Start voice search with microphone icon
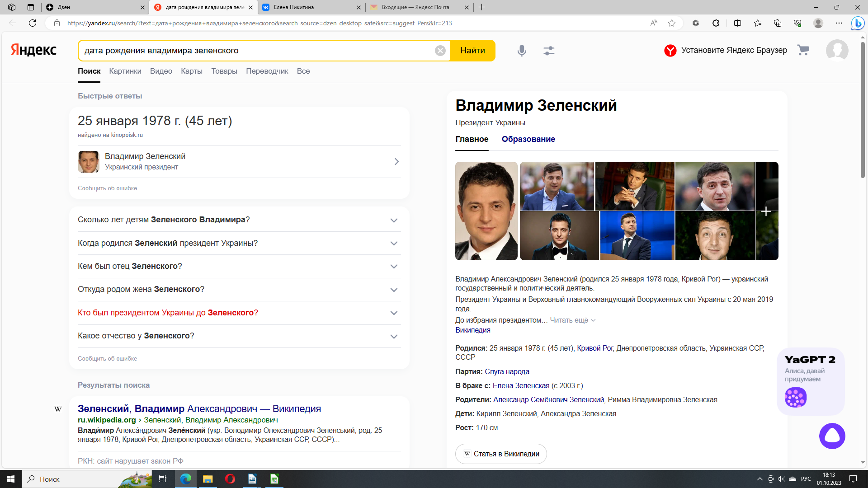The image size is (868, 488). (522, 51)
